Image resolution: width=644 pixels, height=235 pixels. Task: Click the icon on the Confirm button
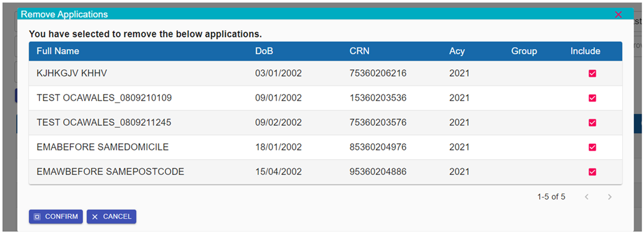tap(37, 217)
